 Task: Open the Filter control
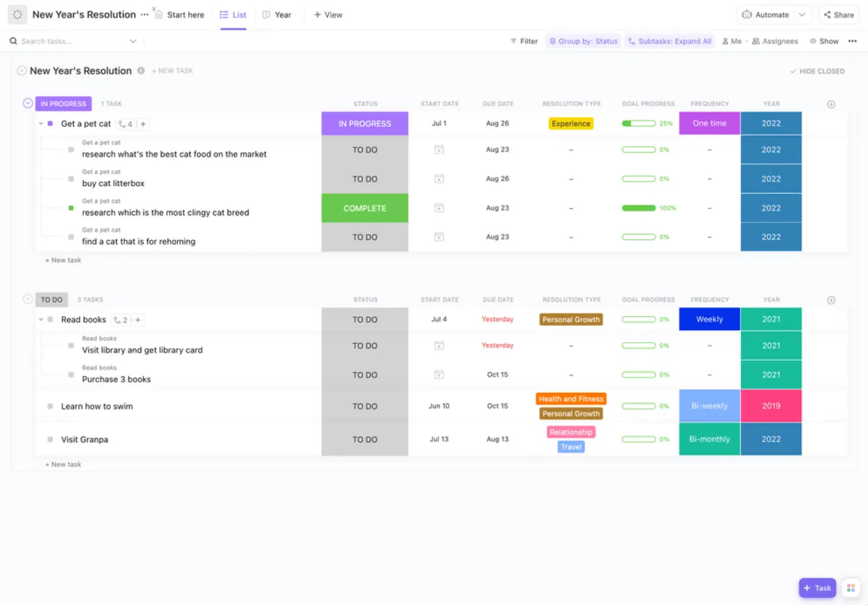click(x=524, y=41)
